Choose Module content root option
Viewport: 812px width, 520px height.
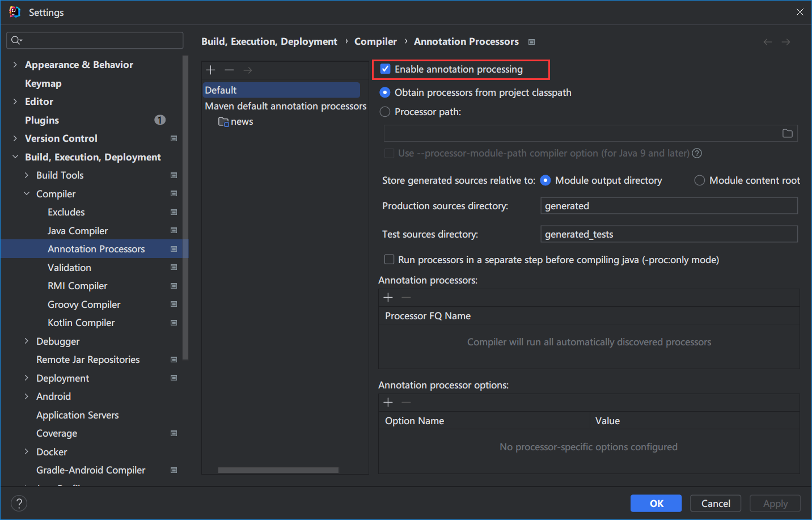(700, 180)
